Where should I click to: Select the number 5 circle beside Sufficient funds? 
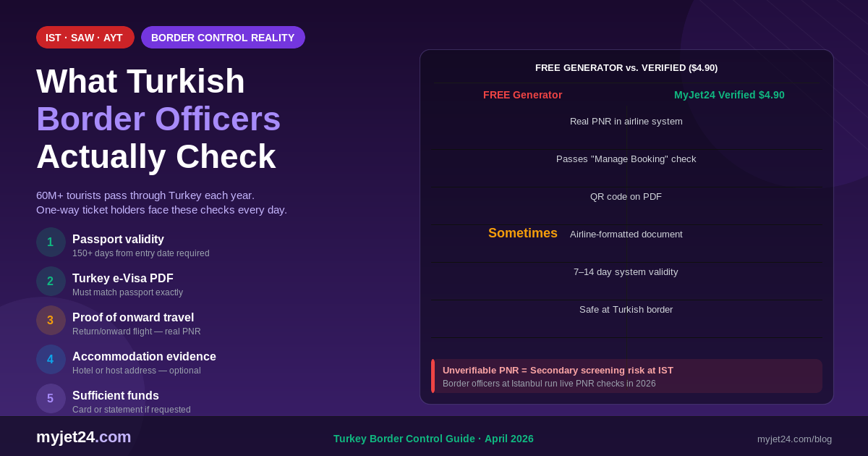pos(51,399)
